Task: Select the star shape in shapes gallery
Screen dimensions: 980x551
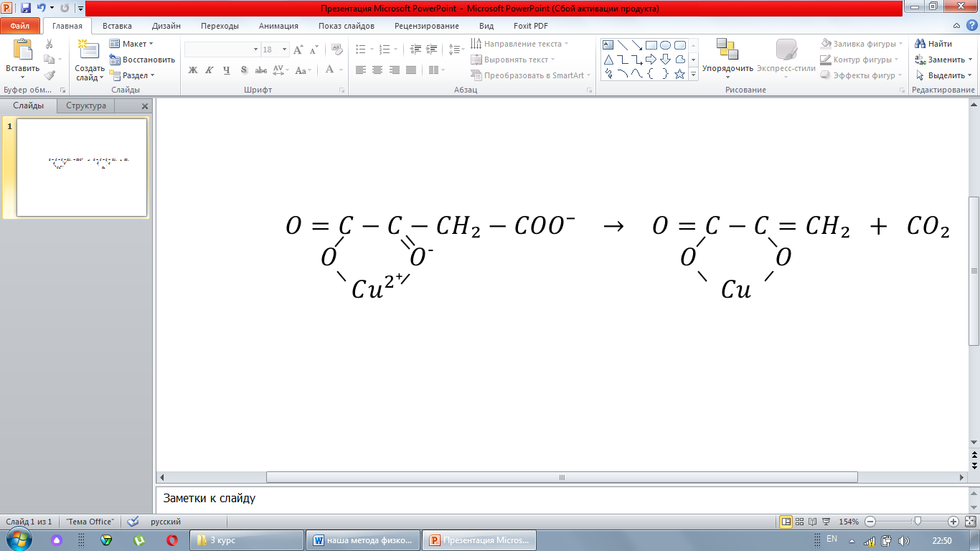Action: [679, 74]
